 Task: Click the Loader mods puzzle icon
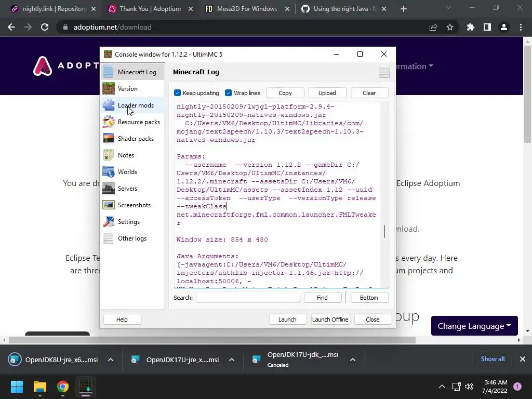[x=108, y=105]
